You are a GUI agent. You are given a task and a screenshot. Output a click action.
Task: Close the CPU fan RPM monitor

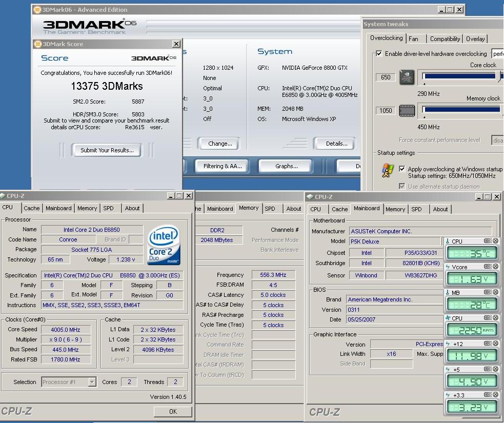[x=496, y=318]
